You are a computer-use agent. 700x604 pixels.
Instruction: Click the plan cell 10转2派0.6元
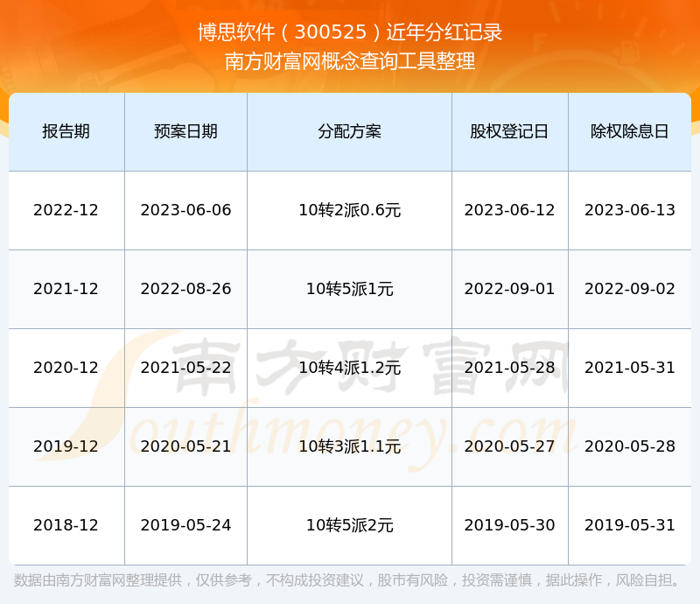pos(349,210)
